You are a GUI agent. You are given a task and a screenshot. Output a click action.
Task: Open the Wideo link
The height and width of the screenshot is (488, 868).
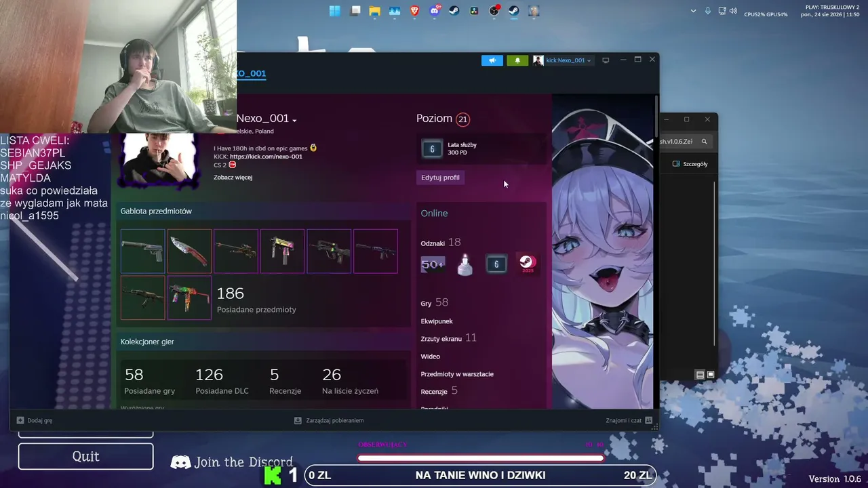click(x=431, y=357)
